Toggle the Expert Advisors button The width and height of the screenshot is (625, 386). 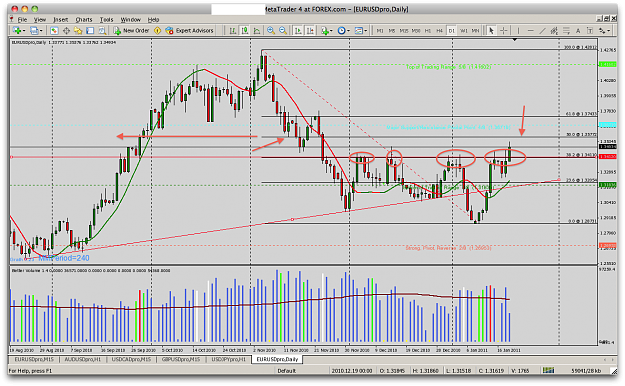point(190,31)
